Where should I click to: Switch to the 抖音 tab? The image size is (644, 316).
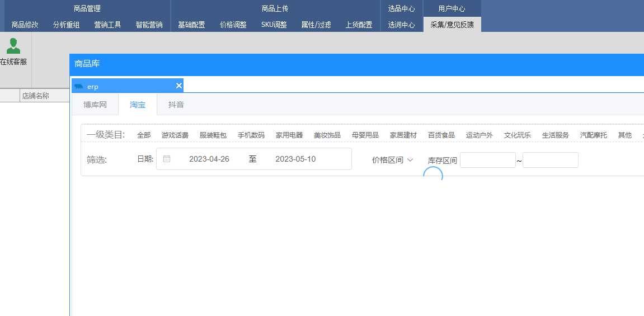click(176, 105)
